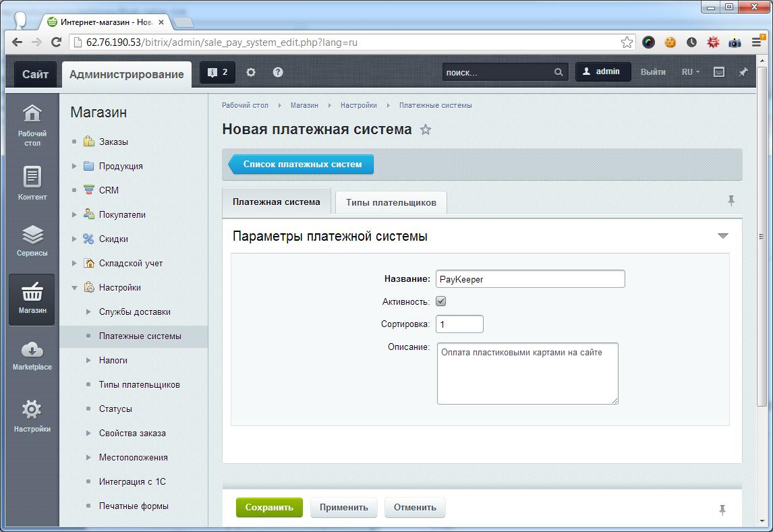This screenshot has width=773, height=532.
Task: Open the RU language dropdown
Action: 690,72
